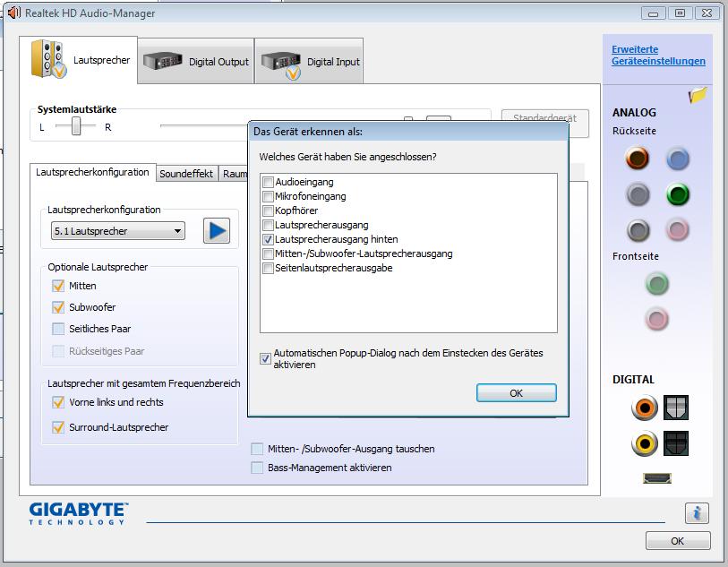
Task: Click the Gigabyte Technology logo
Action: [79, 513]
